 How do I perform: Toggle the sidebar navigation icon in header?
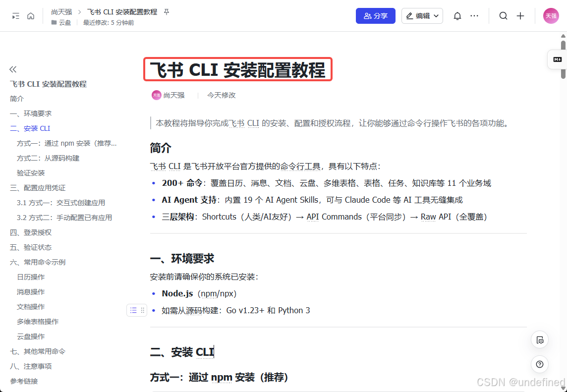tap(15, 16)
